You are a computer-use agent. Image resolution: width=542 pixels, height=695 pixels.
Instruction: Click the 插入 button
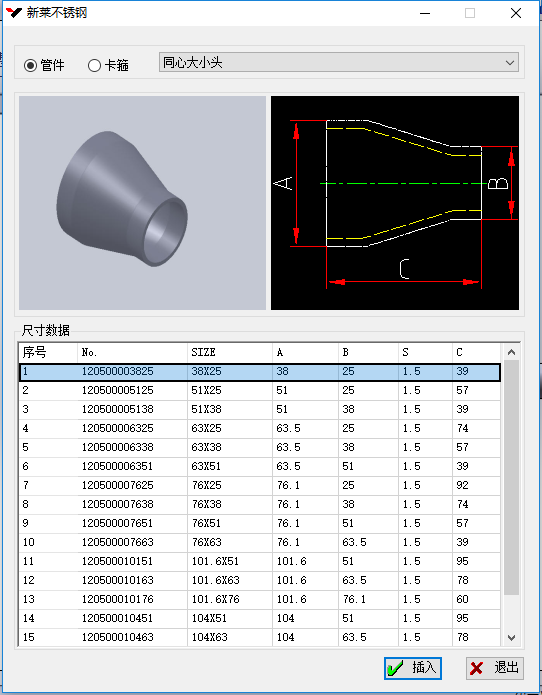[413, 668]
